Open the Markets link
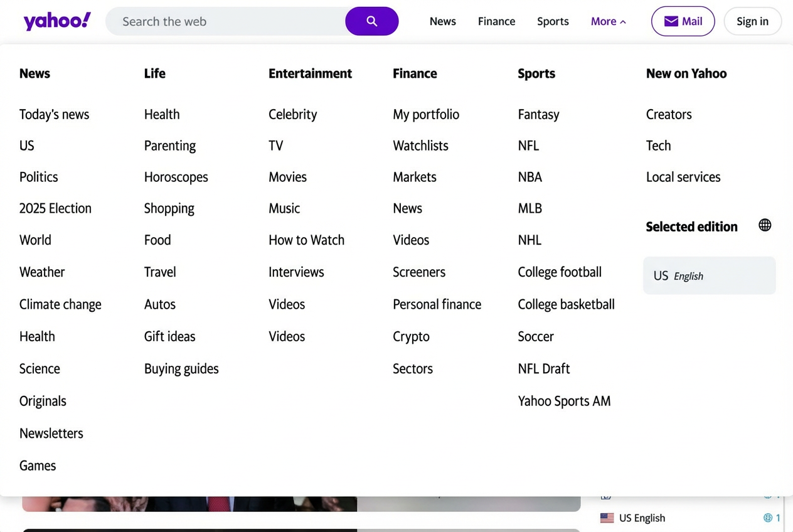793x532 pixels. pos(415,177)
